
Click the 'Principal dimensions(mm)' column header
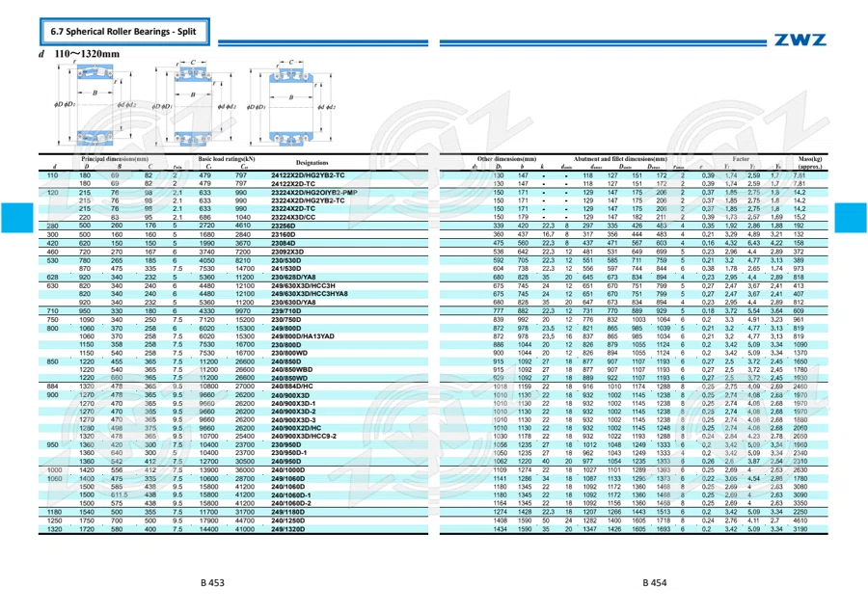point(115,159)
